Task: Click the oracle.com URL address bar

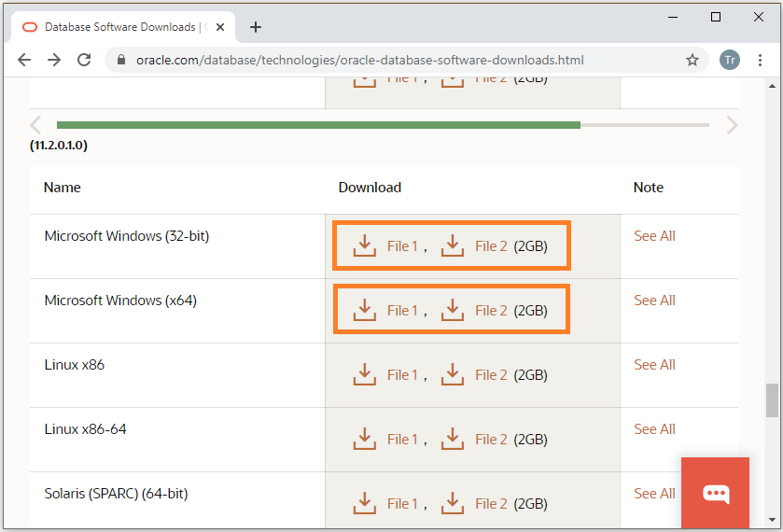Action: (x=359, y=61)
